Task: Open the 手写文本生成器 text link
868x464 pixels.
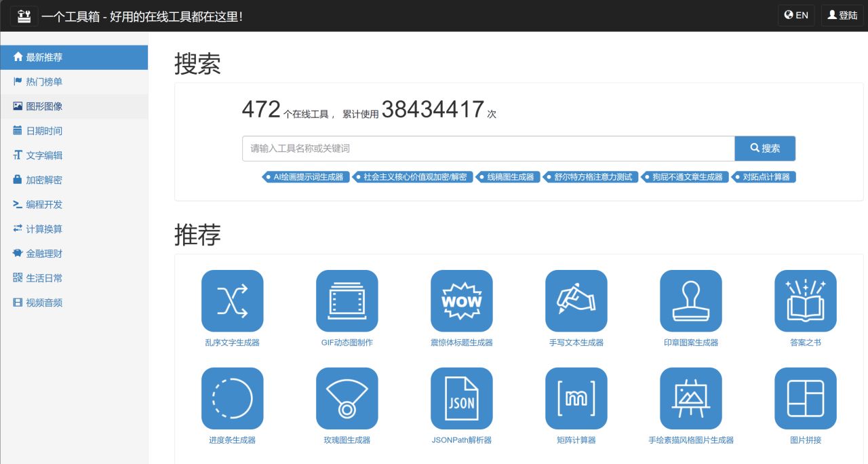Action: [x=576, y=343]
